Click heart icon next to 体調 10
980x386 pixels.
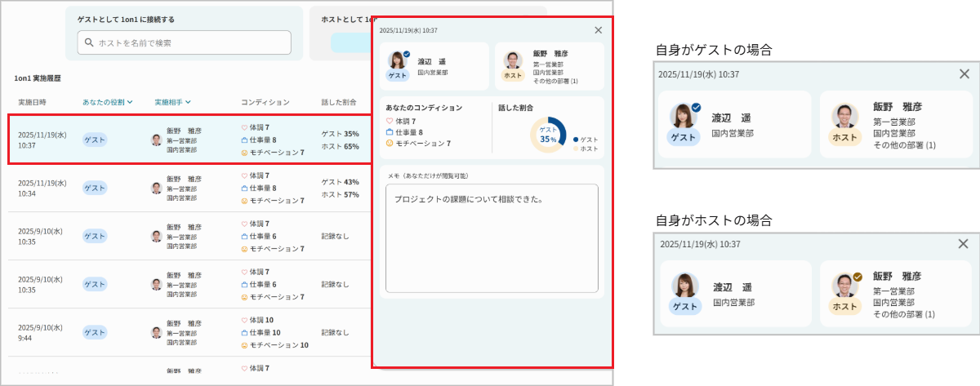[x=244, y=320]
